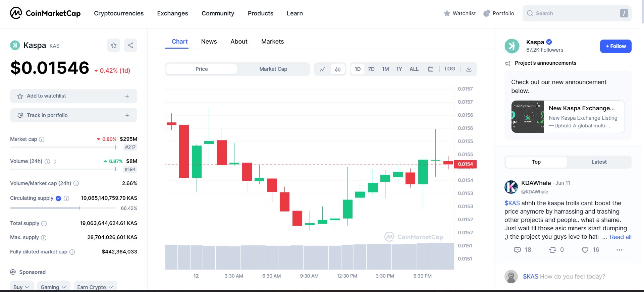Star Kaspa with the favorite icon
This screenshot has height=292, width=644.
114,45
